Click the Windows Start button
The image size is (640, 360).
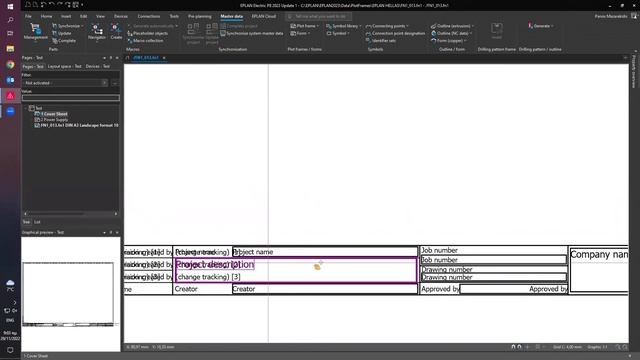click(10, 7)
